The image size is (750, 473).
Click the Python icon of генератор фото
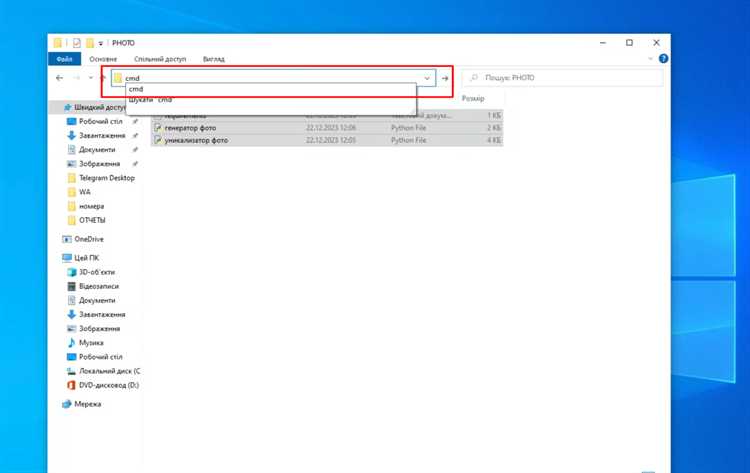pyautogui.click(x=157, y=128)
